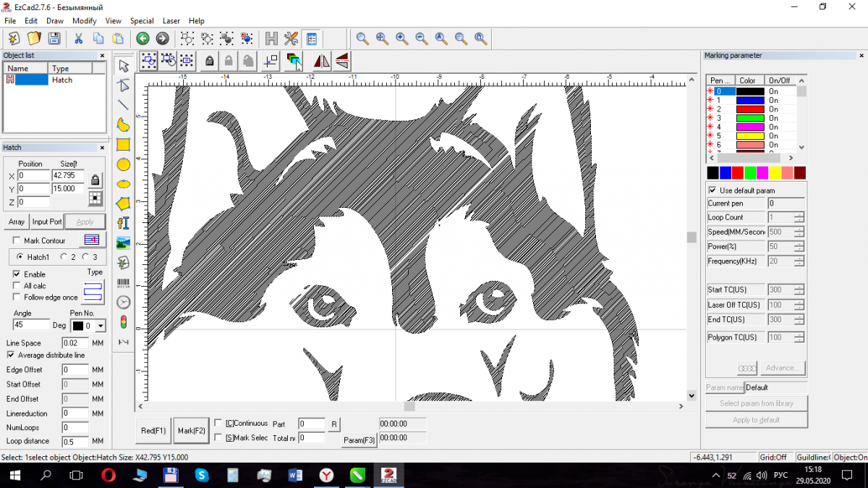Uncheck the Enable hatch checkbox

[x=17, y=274]
